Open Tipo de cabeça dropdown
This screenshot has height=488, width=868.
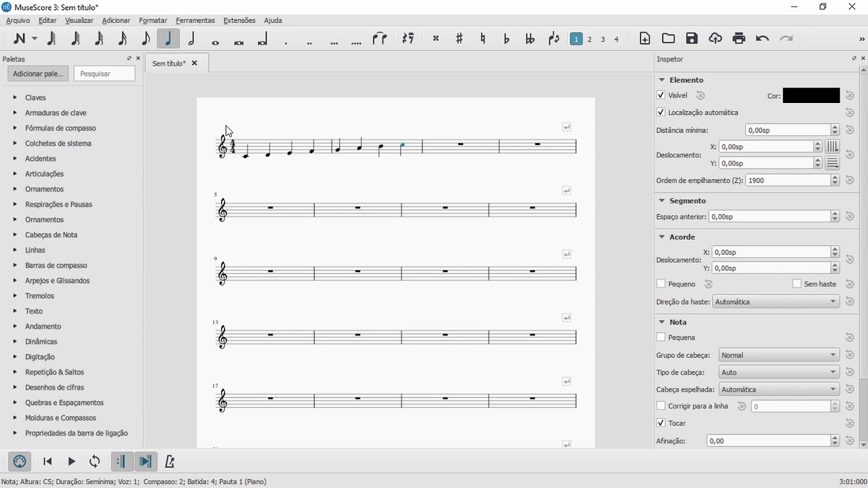pos(779,372)
